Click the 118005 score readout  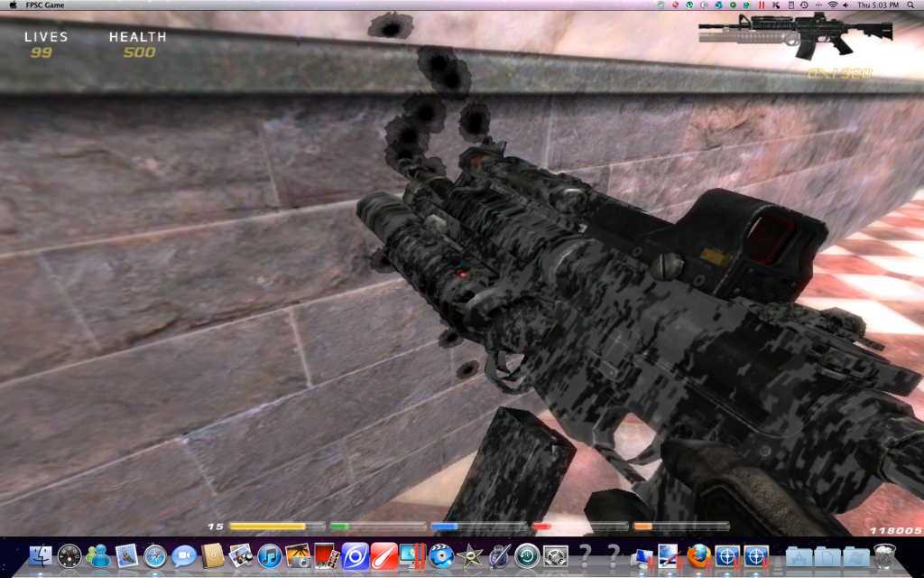[x=895, y=531]
